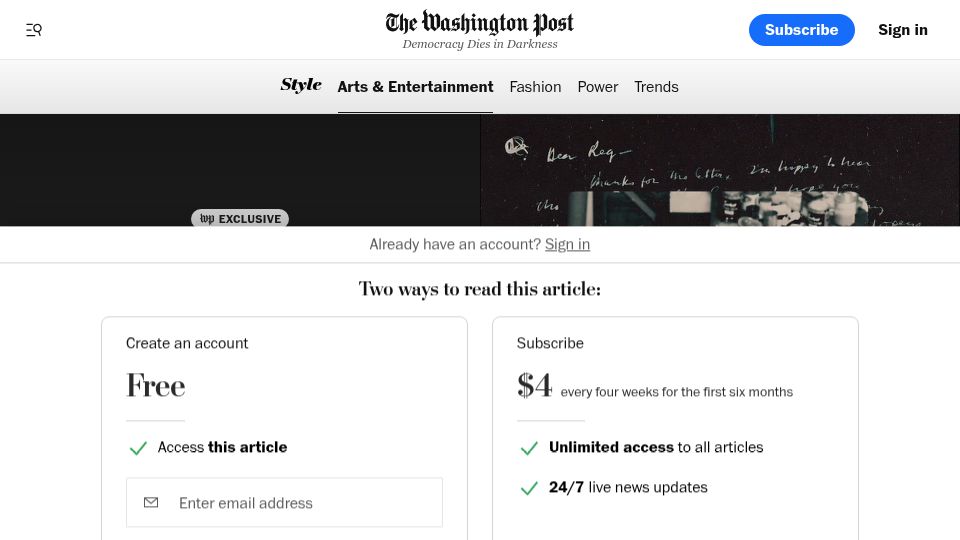Click the checkmark next to '24/7 live news updates'
Image resolution: width=960 pixels, height=540 pixels.
(x=529, y=488)
